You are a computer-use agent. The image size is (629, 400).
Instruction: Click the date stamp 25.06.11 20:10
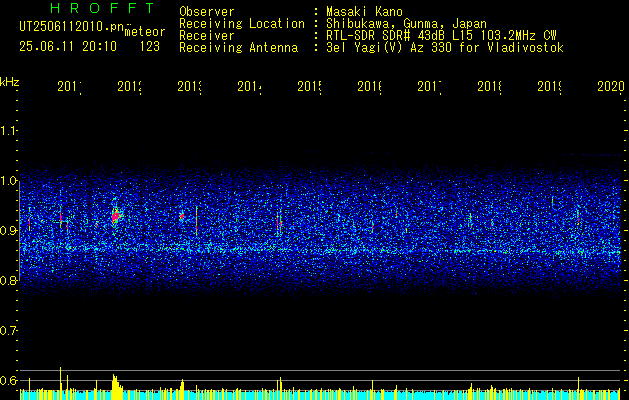pyautogui.click(x=68, y=47)
